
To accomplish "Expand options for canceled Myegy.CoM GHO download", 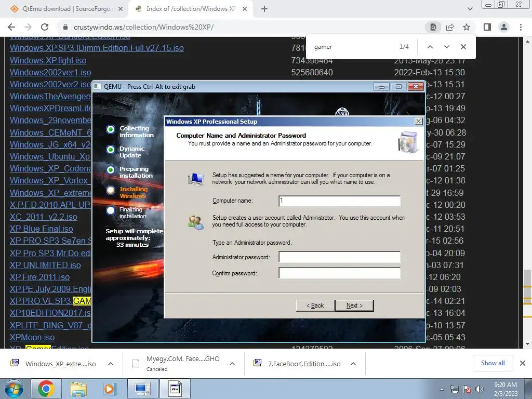I will click(x=232, y=364).
